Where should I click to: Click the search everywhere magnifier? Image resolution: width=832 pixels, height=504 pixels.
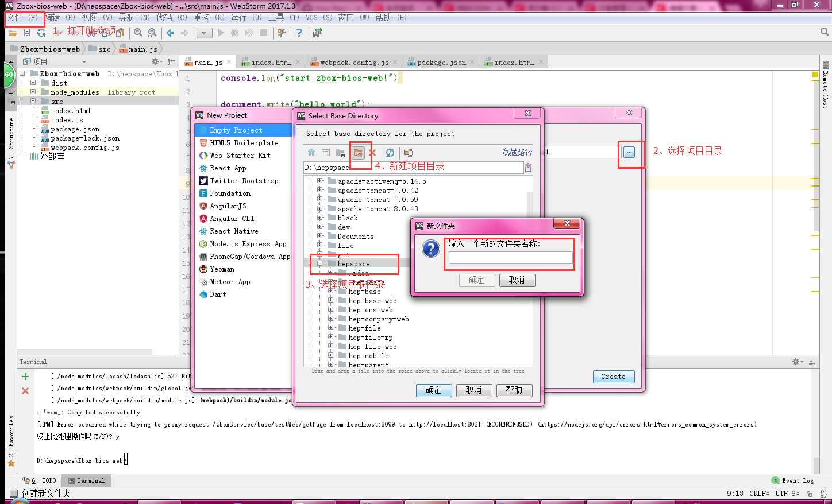click(x=825, y=32)
